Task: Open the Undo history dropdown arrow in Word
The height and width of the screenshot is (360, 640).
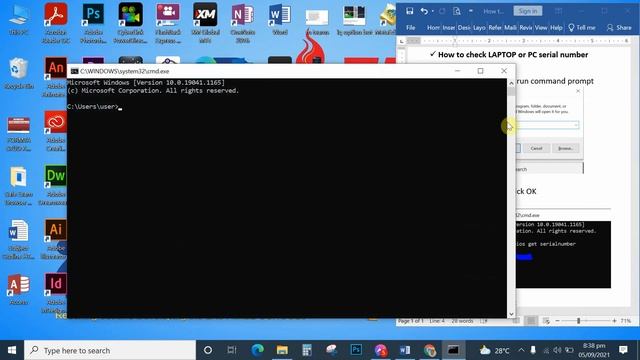Action: click(433, 11)
